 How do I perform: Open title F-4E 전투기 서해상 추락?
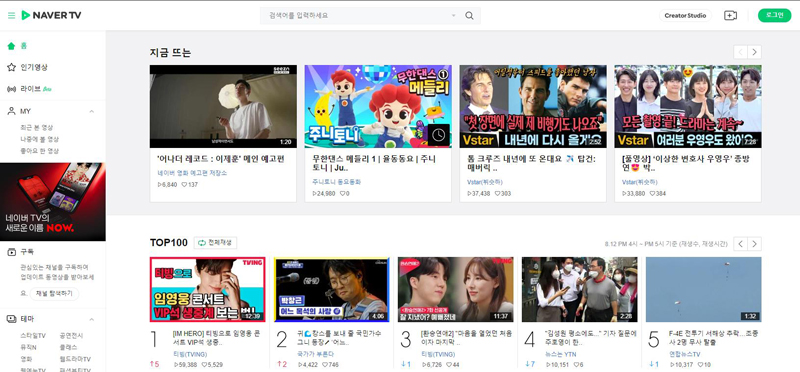tap(713, 338)
